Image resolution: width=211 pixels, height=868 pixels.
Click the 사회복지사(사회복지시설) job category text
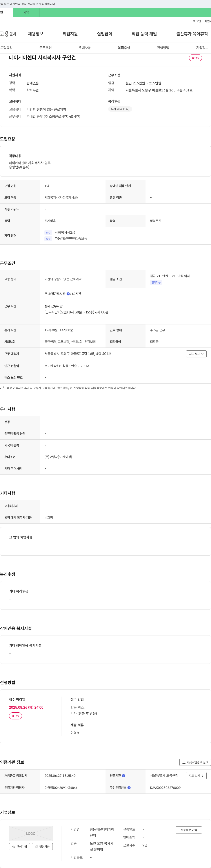click(x=61, y=197)
